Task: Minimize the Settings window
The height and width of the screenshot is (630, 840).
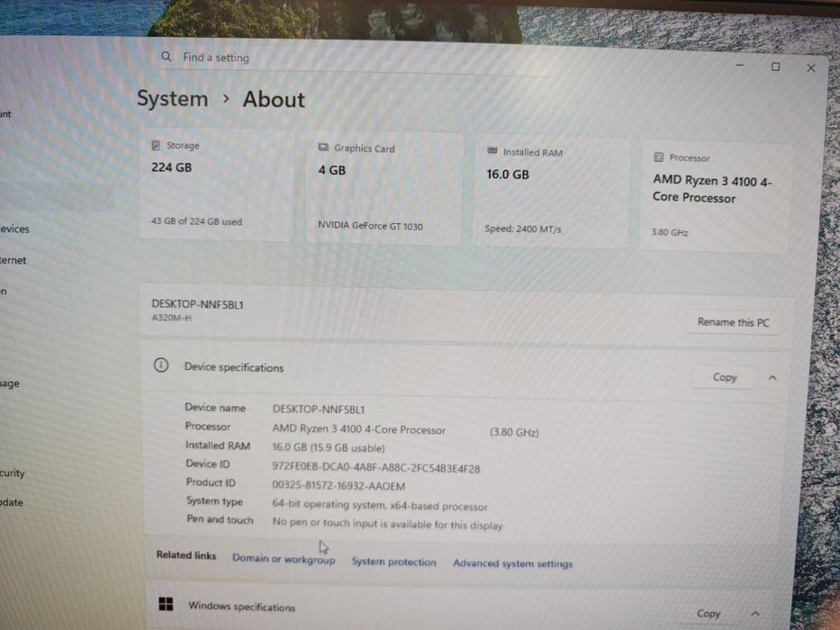Action: pos(740,65)
